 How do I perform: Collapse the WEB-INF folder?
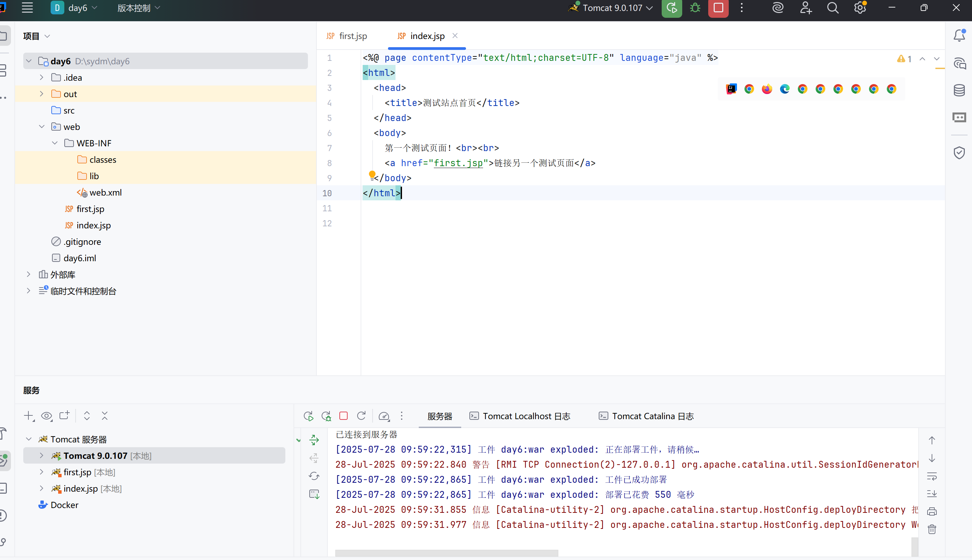pyautogui.click(x=55, y=143)
